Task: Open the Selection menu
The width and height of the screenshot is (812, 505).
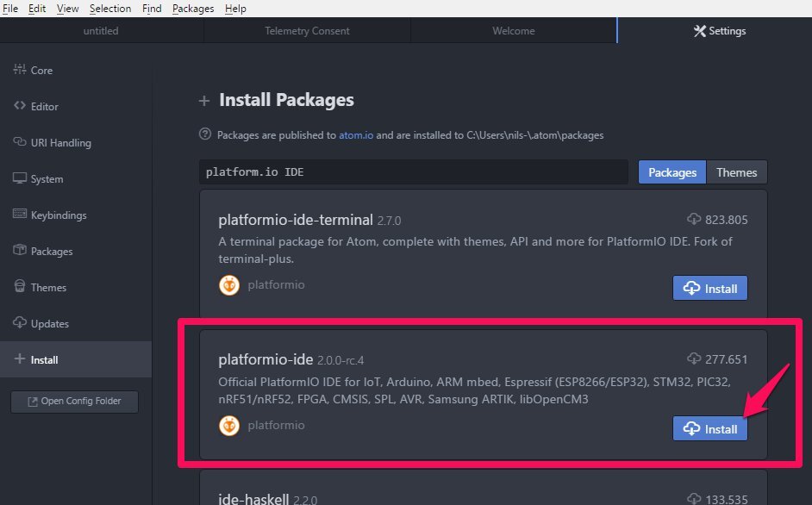Action: point(110,9)
